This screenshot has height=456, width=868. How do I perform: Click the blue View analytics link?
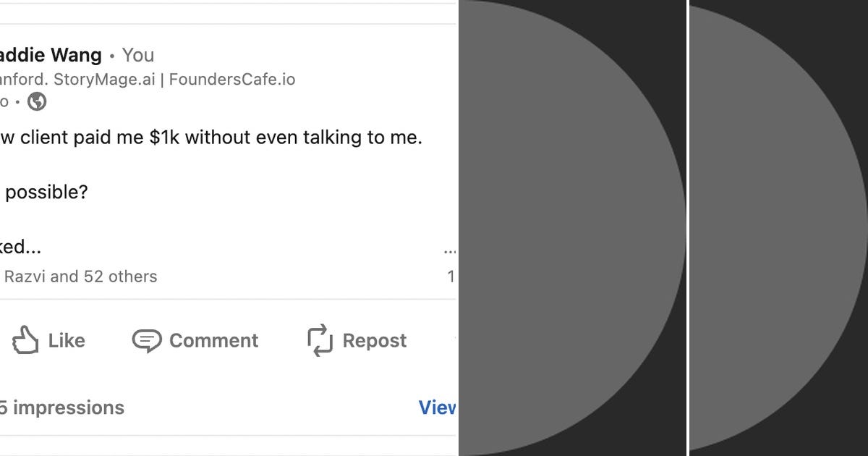coord(438,408)
